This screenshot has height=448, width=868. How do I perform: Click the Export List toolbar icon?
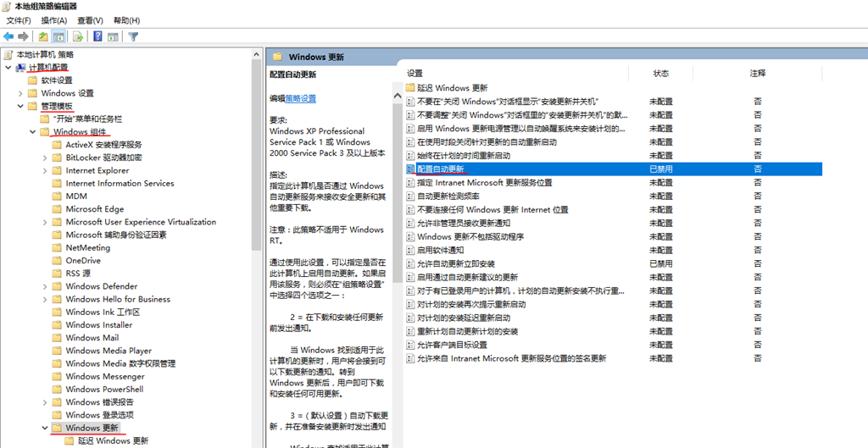tap(78, 36)
